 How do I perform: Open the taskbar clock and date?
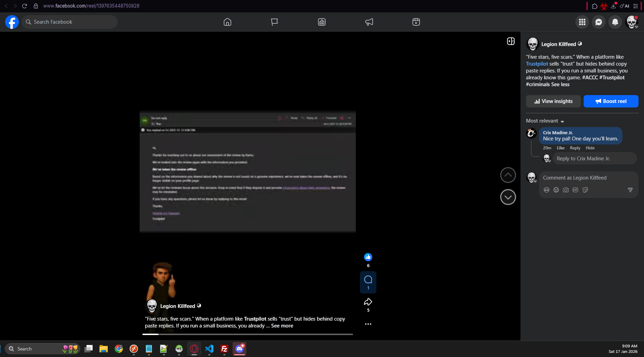click(623, 349)
